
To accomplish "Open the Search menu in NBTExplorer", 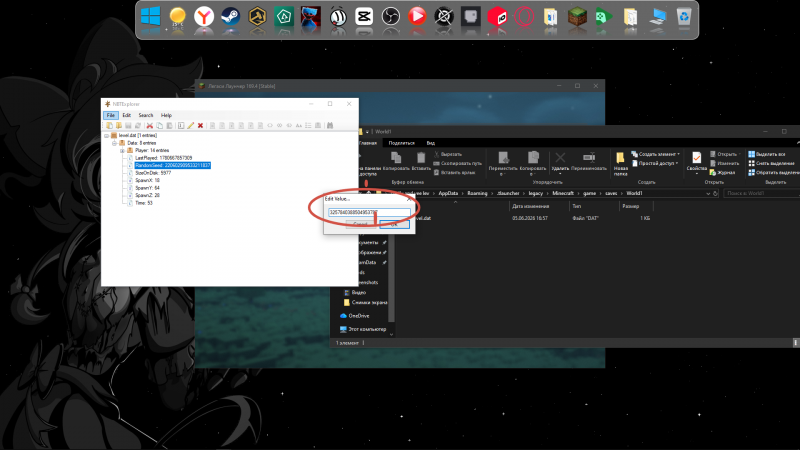I will pyautogui.click(x=146, y=115).
